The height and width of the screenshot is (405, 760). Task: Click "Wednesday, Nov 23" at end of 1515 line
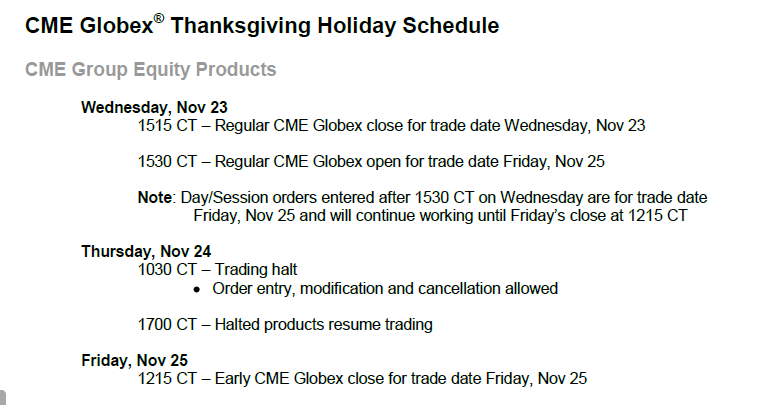pos(574,125)
